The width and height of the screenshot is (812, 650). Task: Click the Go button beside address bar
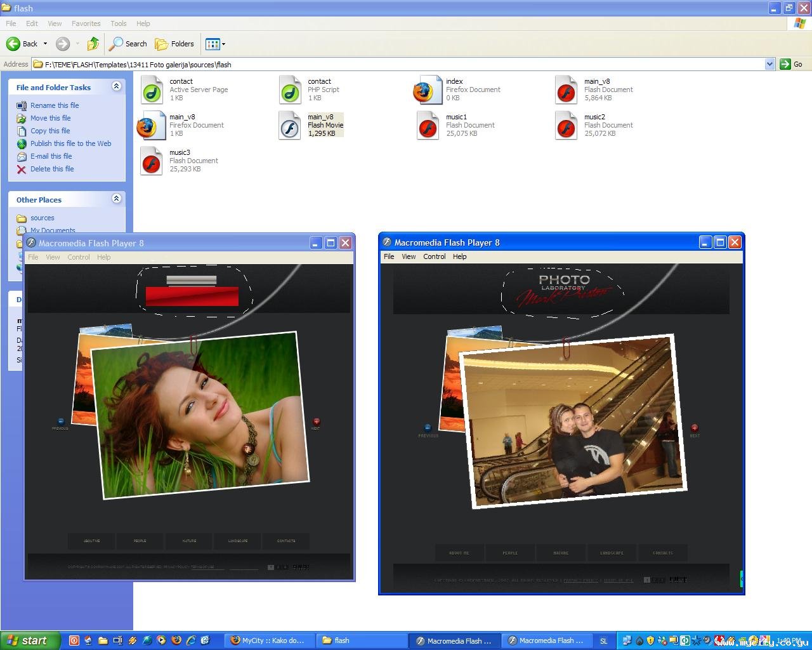click(791, 64)
